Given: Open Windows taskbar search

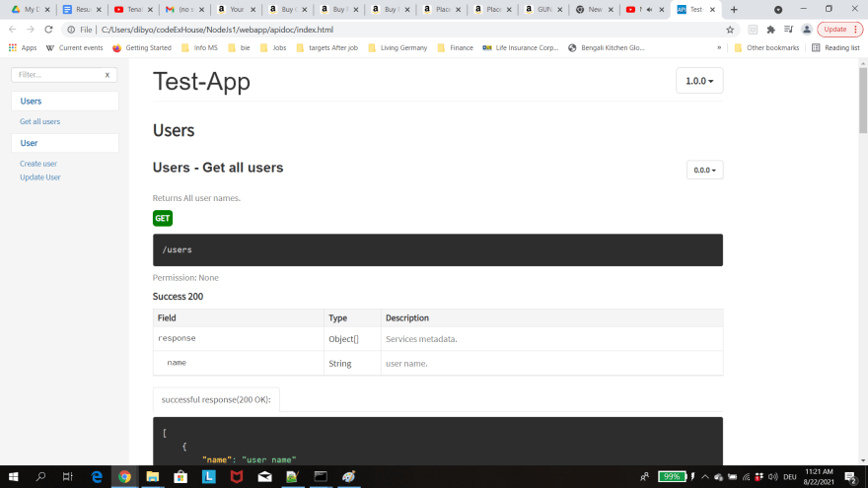Looking at the screenshot, I should [x=40, y=476].
